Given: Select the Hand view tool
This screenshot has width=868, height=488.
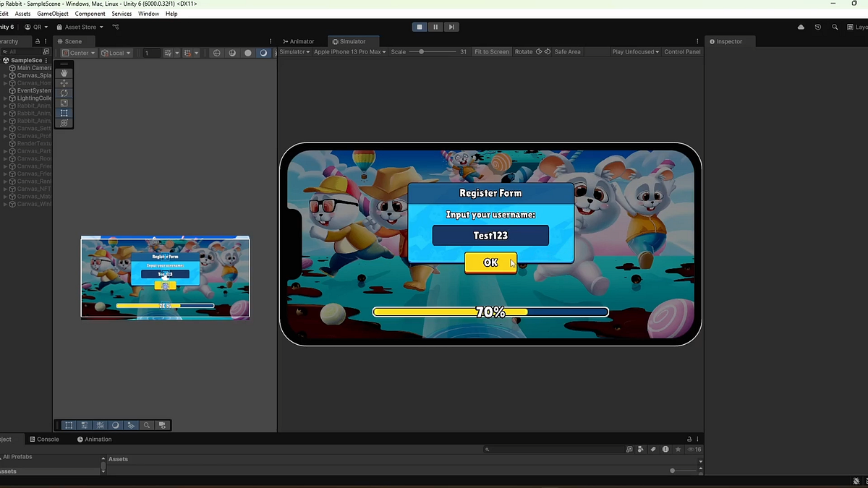Looking at the screenshot, I should coord(64,73).
